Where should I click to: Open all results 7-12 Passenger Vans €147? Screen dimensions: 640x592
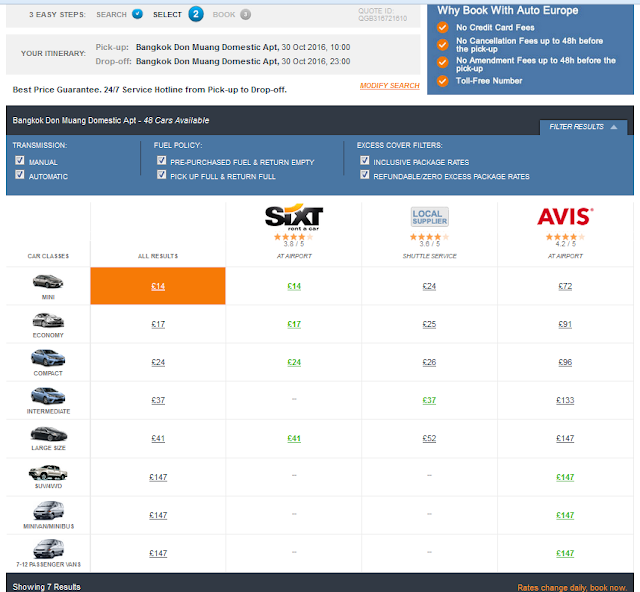tap(158, 553)
